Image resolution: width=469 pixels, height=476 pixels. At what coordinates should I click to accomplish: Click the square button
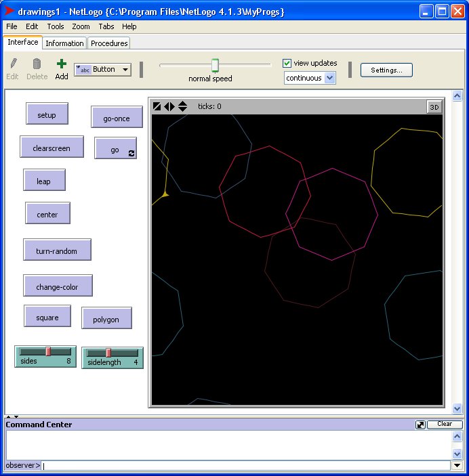coord(47,316)
